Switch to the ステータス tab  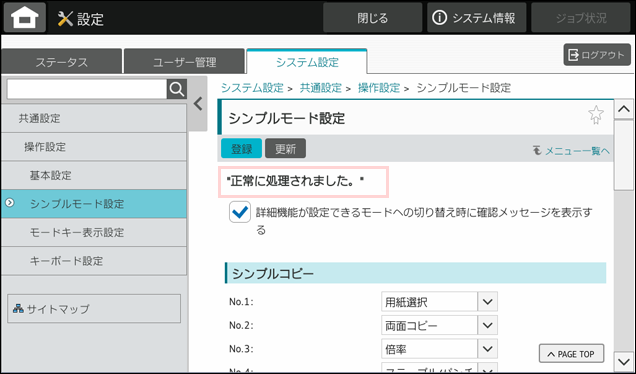click(61, 62)
